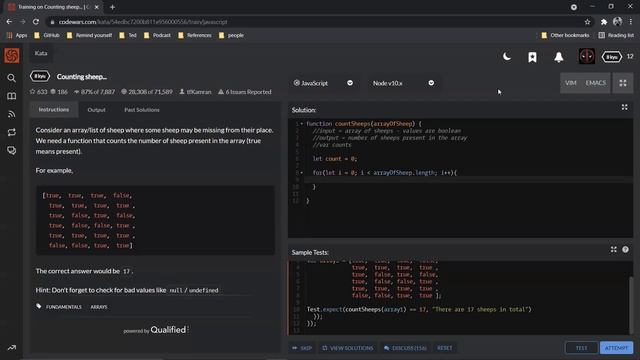Image resolution: width=640 pixels, height=360 pixels.
Task: Open the Node v10.x version dropdown
Action: point(403,83)
